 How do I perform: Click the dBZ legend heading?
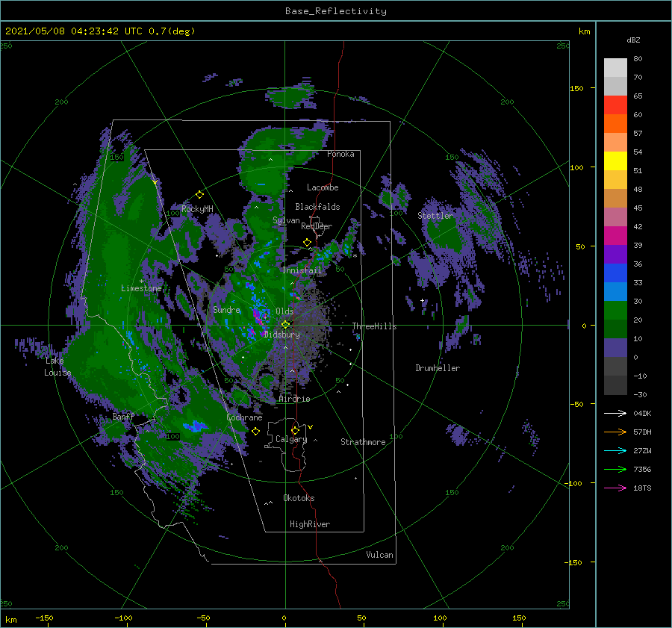[x=633, y=40]
